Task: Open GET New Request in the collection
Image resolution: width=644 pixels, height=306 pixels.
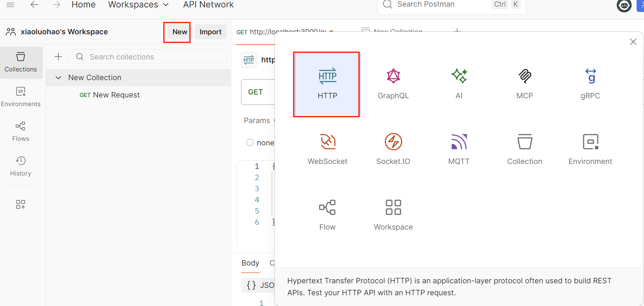Action: (x=110, y=95)
